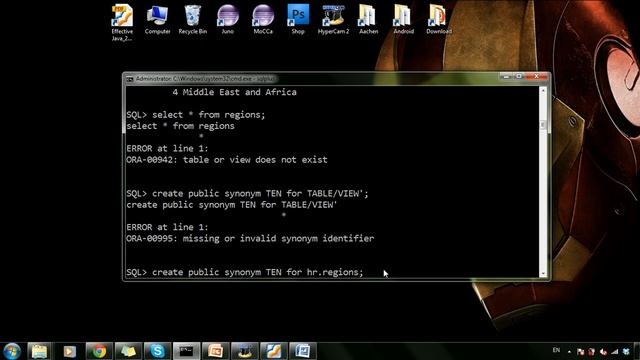The width and height of the screenshot is (640, 360).
Task: Click the Dropbox icon in system tray
Action: pyautogui.click(x=626, y=351)
